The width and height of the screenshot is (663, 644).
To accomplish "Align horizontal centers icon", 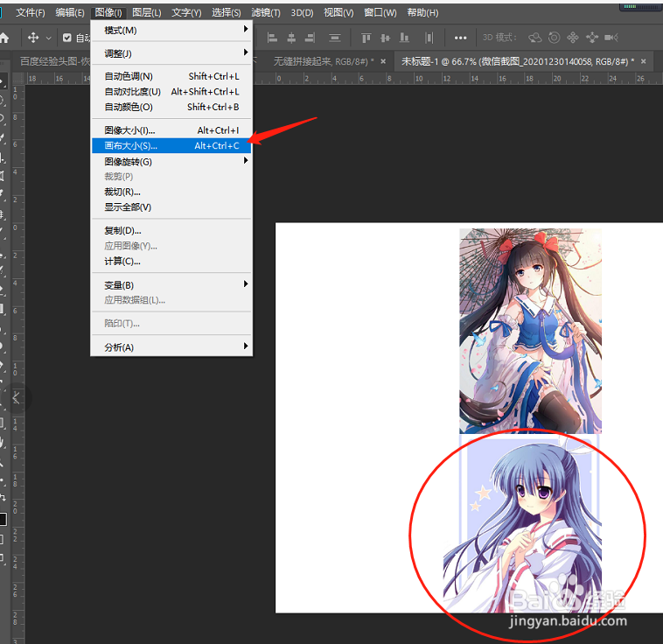I will 291,38.
